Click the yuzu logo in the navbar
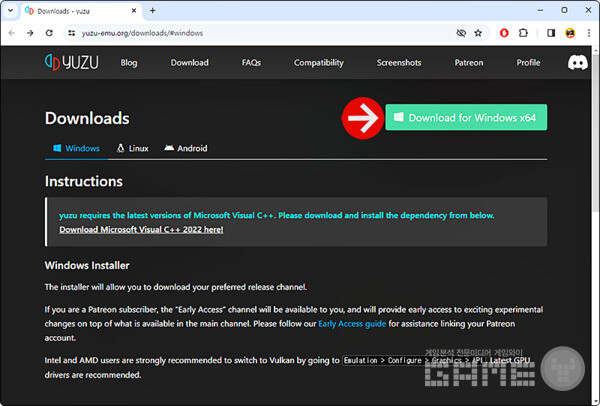 [72, 62]
